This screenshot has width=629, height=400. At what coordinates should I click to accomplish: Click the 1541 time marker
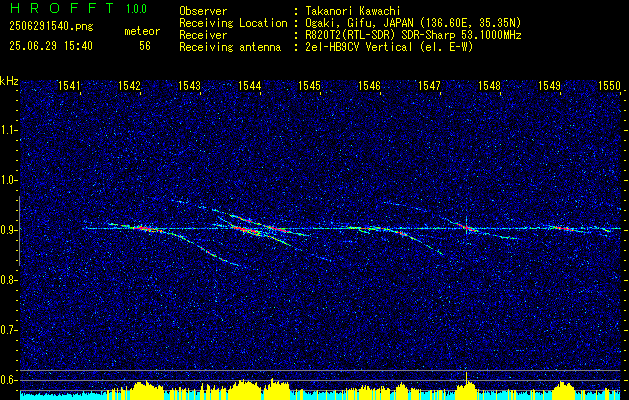click(69, 85)
